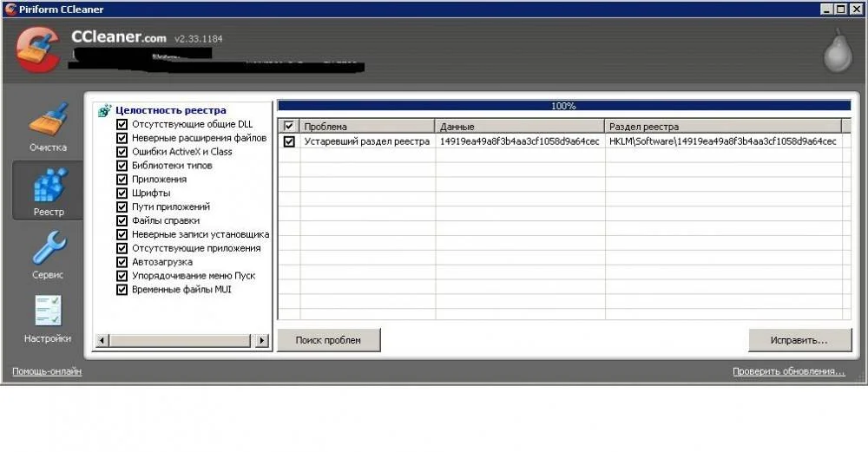The image size is (868, 452).
Task: Toggle the Приложения checkbox
Action: coord(122,180)
